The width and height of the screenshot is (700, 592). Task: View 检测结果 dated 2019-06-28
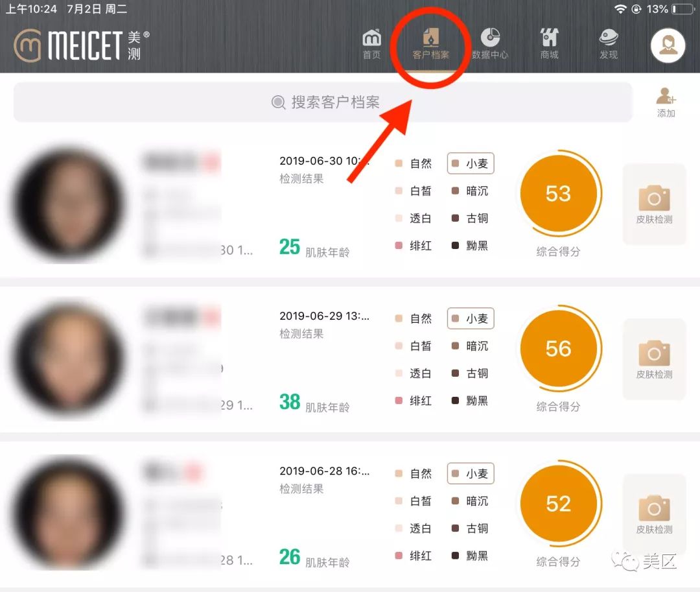click(x=301, y=489)
